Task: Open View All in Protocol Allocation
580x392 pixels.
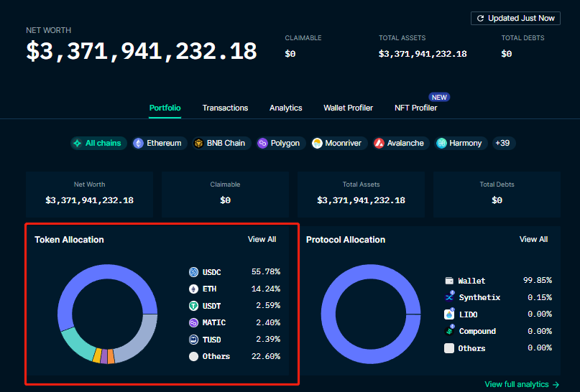Action: pos(533,239)
